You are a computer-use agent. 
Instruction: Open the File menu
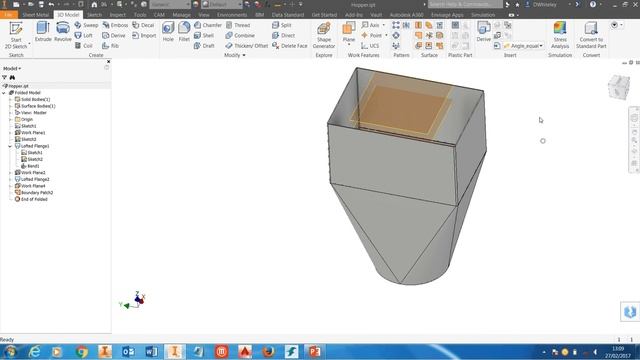[x=9, y=15]
